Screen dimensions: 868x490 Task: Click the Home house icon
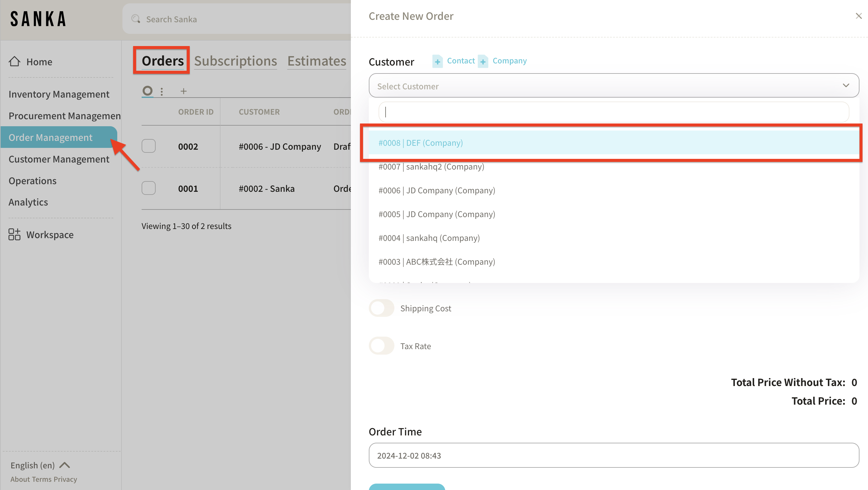14,61
